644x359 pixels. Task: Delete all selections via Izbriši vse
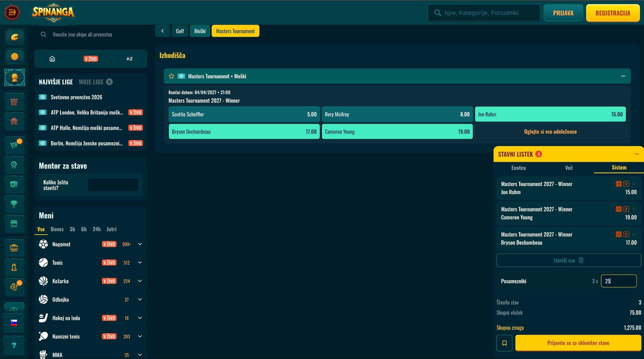(569, 260)
